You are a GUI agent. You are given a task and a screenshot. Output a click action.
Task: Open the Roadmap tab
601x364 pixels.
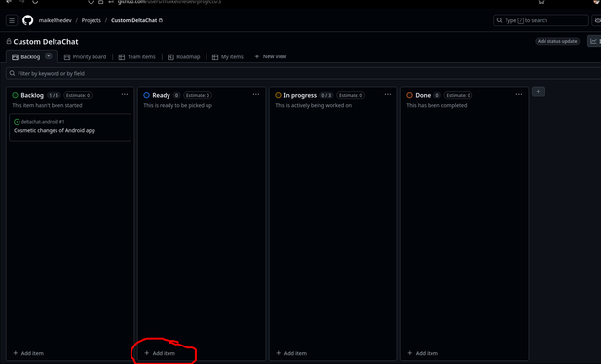[x=184, y=57]
